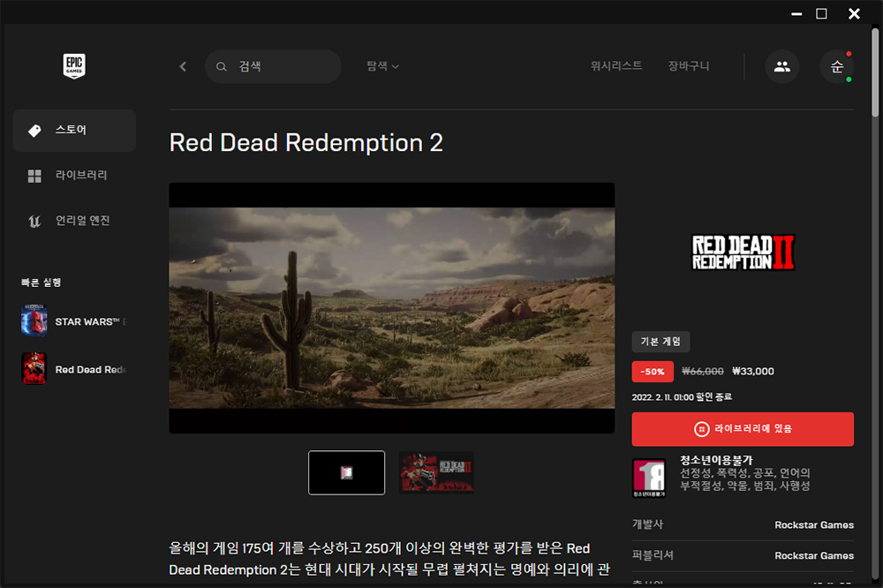The height and width of the screenshot is (588, 883).
Task: Click the 검색 search field
Action: (x=273, y=66)
